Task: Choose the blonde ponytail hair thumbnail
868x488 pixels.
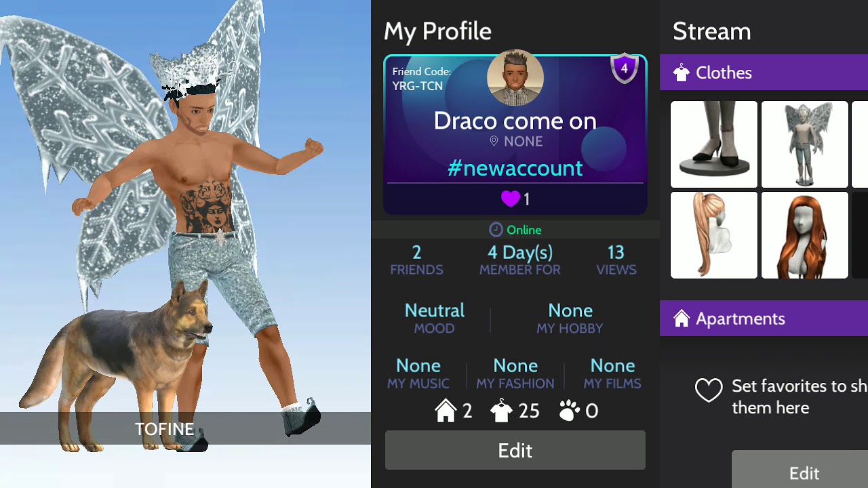Action: click(x=714, y=235)
